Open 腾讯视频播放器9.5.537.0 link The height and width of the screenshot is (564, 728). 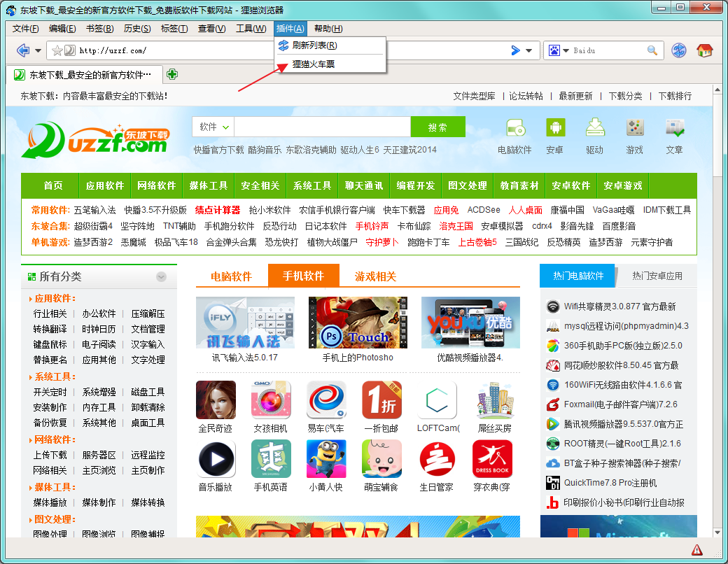[624, 424]
